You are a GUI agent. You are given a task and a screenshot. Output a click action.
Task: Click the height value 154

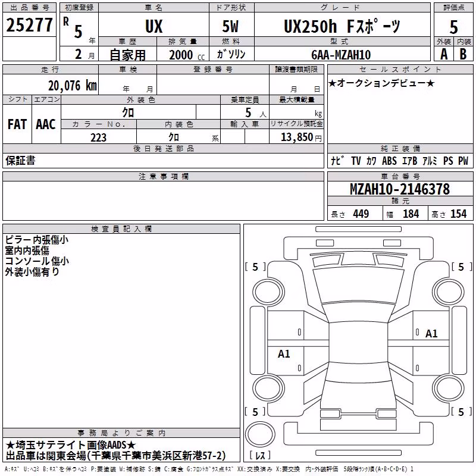tap(458, 214)
